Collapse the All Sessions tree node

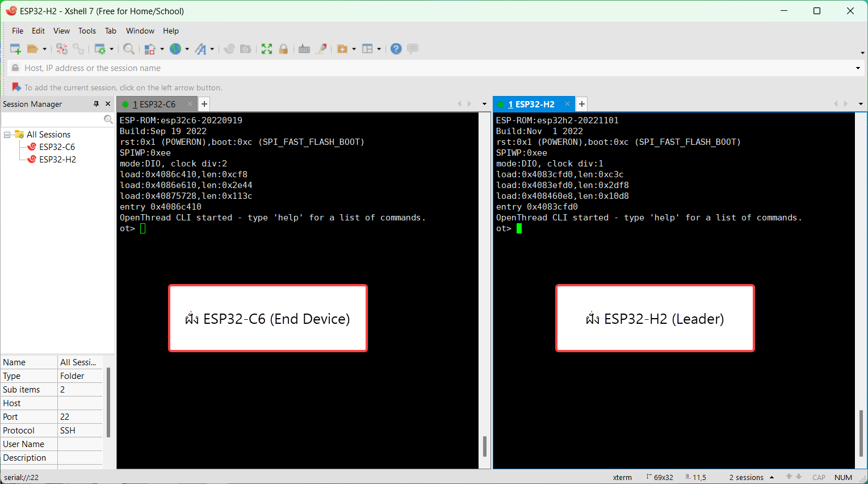(x=7, y=135)
